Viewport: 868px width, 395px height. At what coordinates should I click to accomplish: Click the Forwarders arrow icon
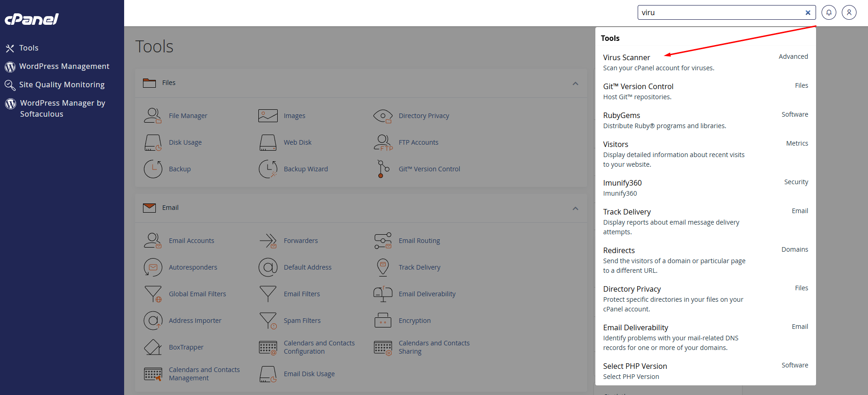(268, 241)
